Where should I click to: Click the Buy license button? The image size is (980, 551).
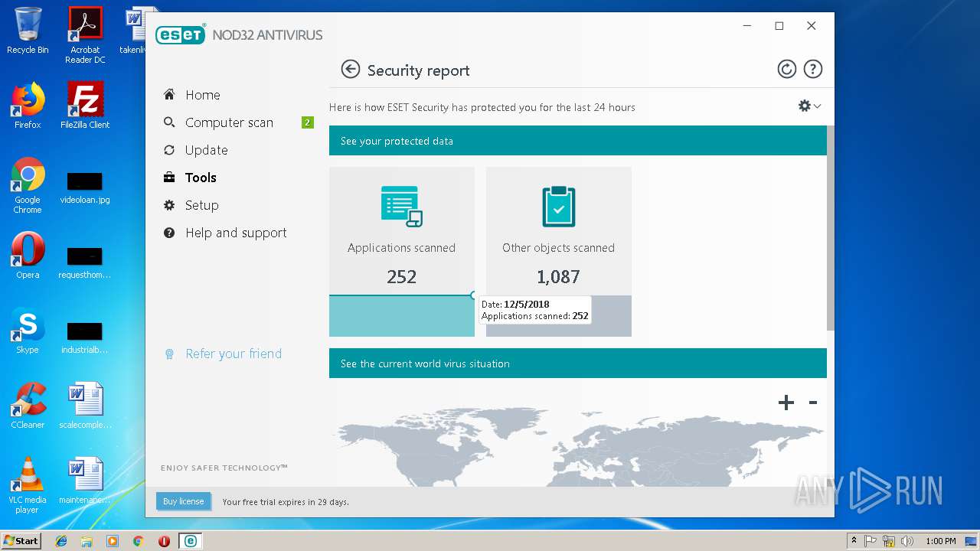tap(183, 501)
